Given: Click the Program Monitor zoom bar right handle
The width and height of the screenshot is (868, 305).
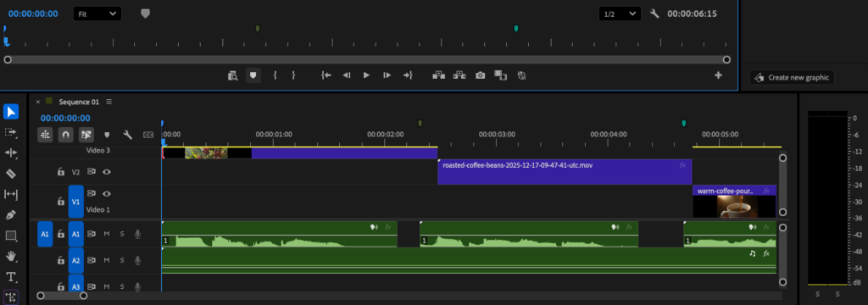Looking at the screenshot, I should (726, 60).
